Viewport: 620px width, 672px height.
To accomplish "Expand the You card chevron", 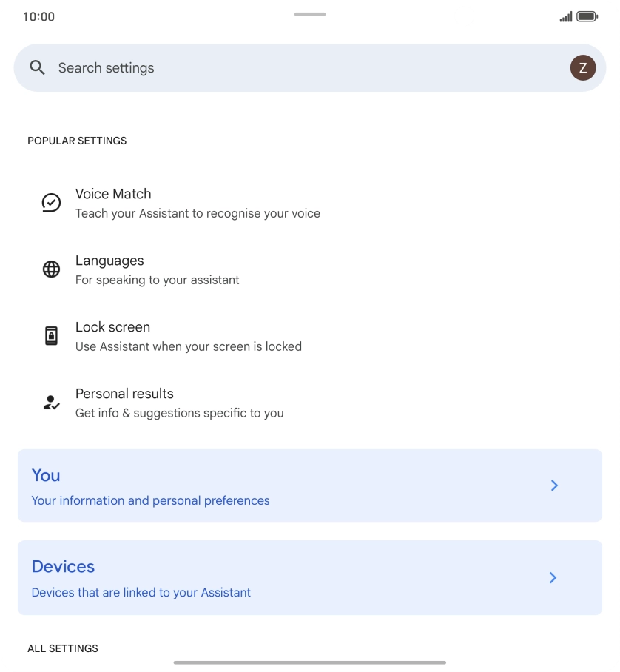I will click(x=554, y=485).
